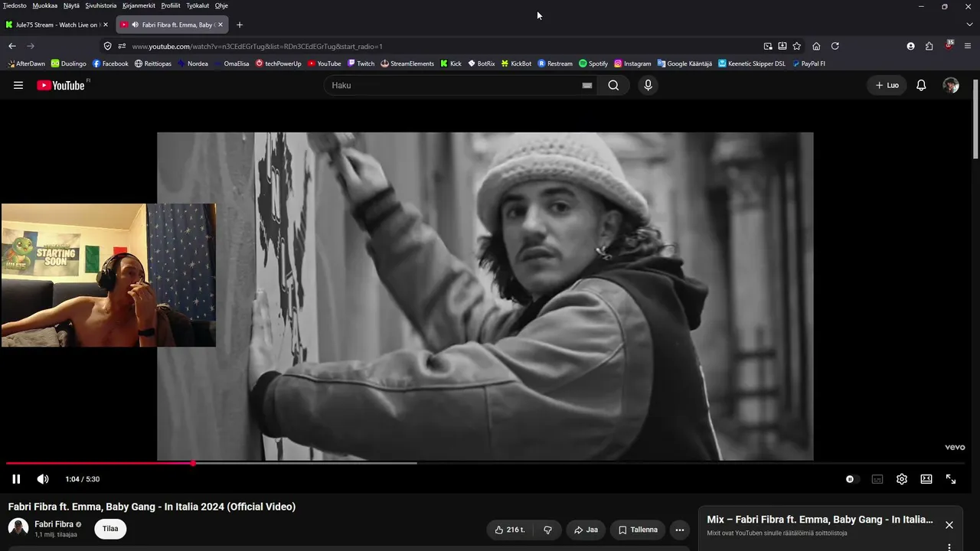
Task: Toggle subtitles button in the player
Action: click(877, 479)
